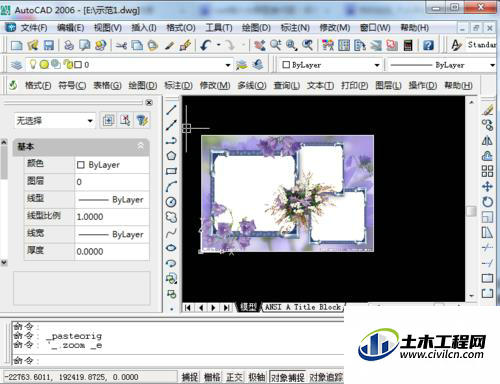Viewport: 500px width, 384px height.
Task: Open the 绘图(D) menu
Action: [256, 27]
